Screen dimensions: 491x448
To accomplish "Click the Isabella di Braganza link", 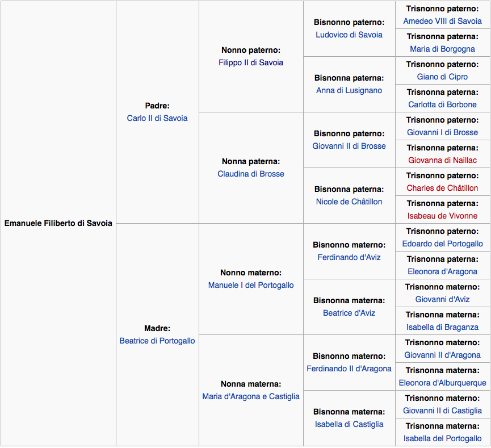I will coord(442,327).
